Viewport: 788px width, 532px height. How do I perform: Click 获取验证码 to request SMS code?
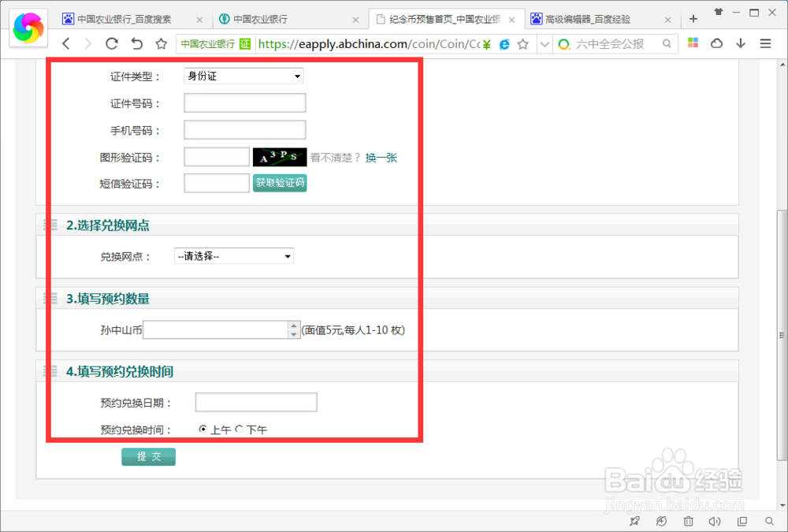tap(280, 182)
